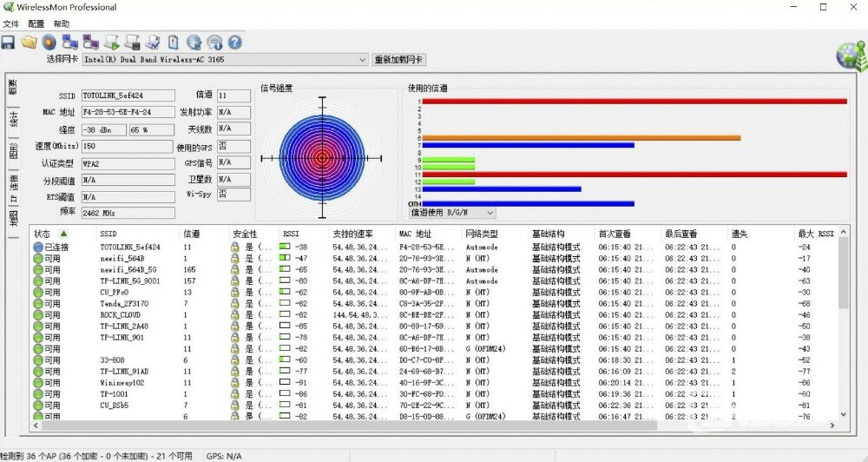Click the WirelessMon app icon in title bar
The height and width of the screenshot is (462, 868).
(x=8, y=7)
